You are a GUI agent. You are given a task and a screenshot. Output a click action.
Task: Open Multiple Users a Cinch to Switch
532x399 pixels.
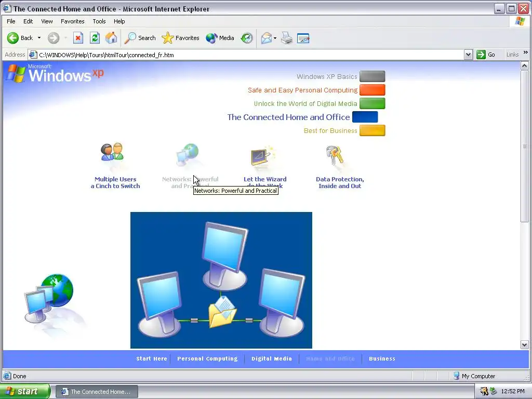tap(115, 182)
